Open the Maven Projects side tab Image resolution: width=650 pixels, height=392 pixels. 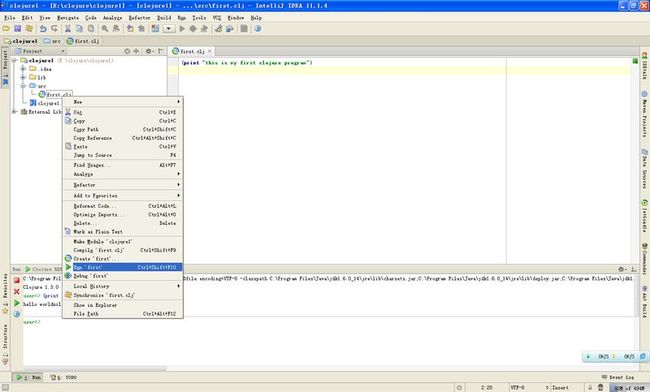pyautogui.click(x=645, y=114)
